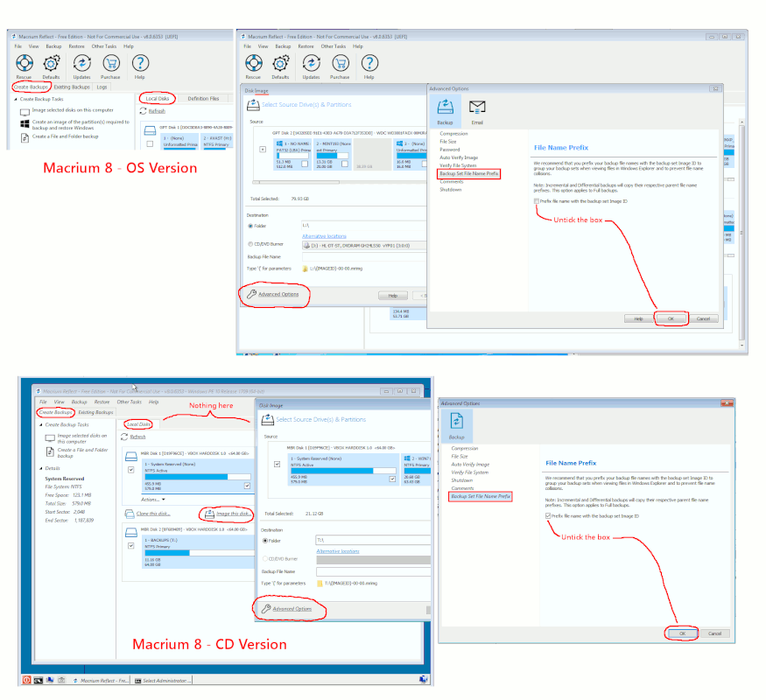Select Folder radio in OS-version Disk Image dialog
This screenshot has height=700, width=766.
point(250,226)
